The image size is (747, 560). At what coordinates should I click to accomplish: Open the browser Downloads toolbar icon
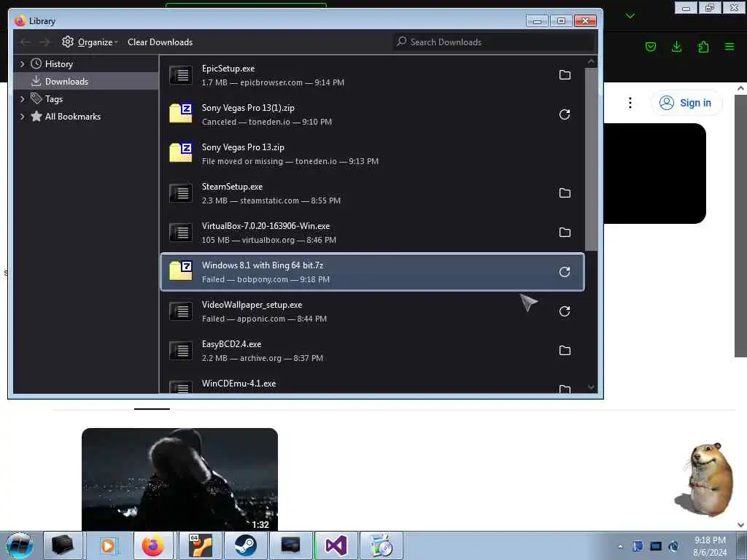click(676, 47)
